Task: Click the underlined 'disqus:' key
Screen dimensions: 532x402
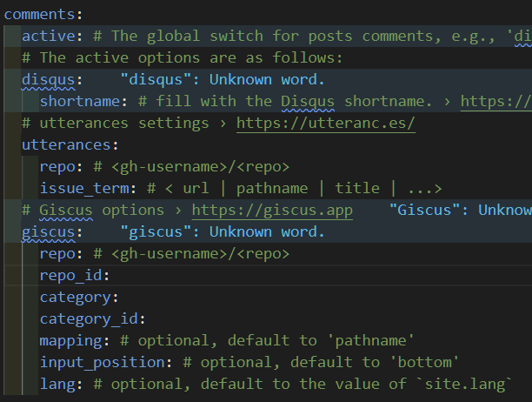Action: point(52,80)
